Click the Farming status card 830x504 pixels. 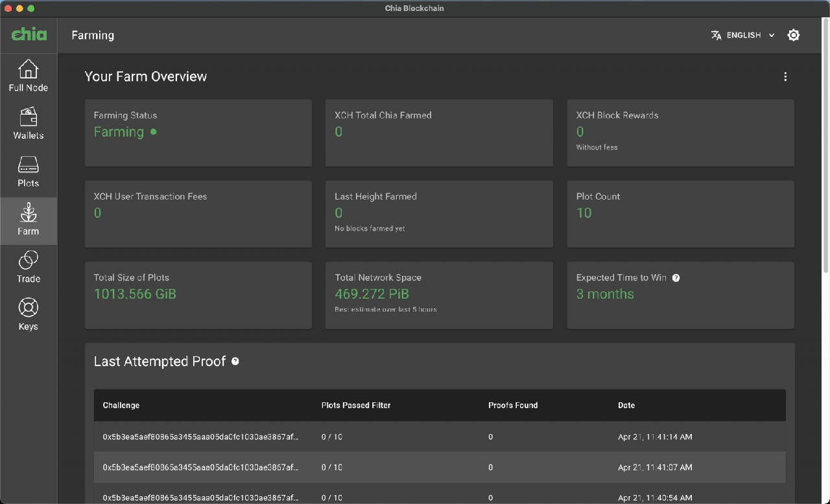(x=198, y=133)
